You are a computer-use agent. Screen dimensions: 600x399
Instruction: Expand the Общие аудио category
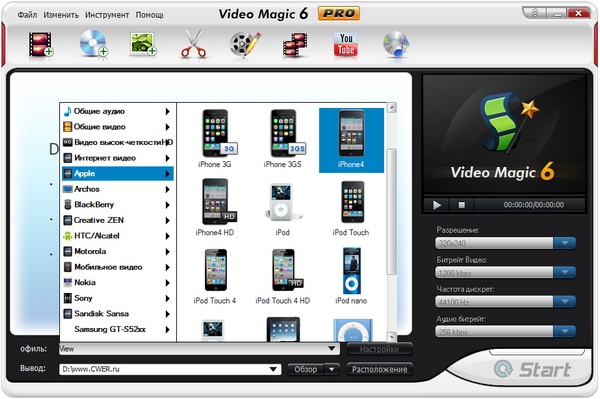117,111
